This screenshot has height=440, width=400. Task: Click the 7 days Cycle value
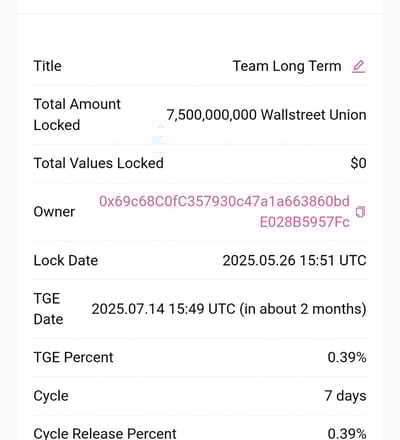click(345, 396)
